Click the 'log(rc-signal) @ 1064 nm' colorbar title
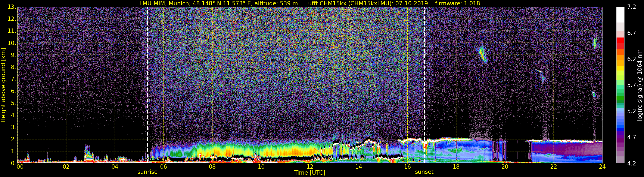Image resolution: width=644 pixels, height=177 pixels. pos(640,85)
